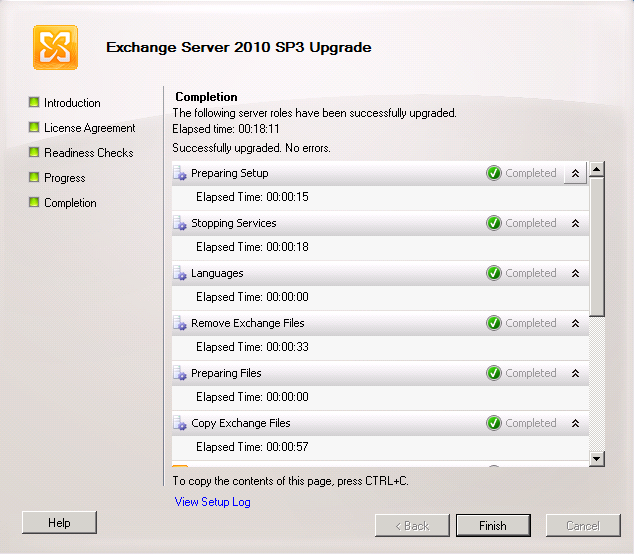Screen dimensions: 634x554
Task: Click the Stopping Services header label
Action: (234, 223)
